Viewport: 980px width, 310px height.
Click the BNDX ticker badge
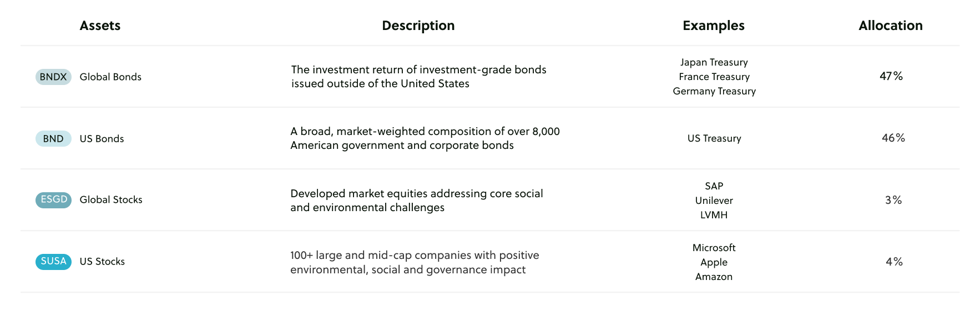pyautogui.click(x=53, y=77)
